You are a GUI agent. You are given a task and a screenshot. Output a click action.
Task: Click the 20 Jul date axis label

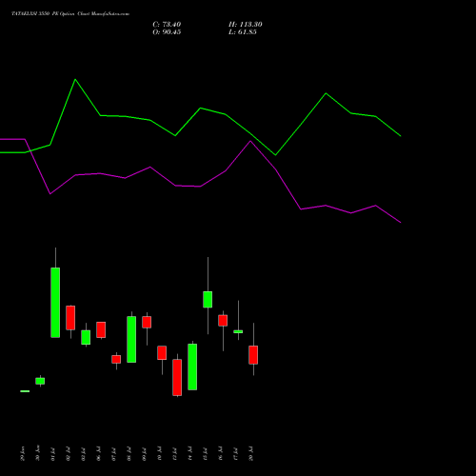coord(251,454)
